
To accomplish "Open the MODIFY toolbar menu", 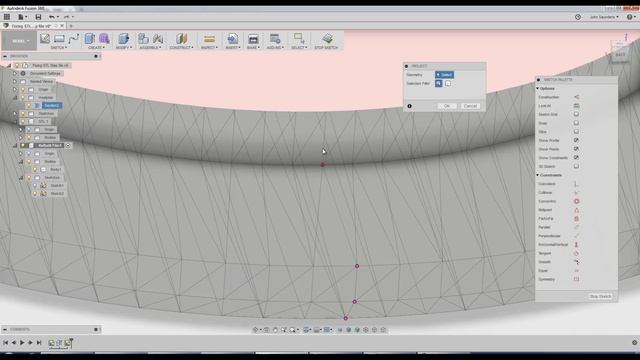I will click(x=124, y=48).
